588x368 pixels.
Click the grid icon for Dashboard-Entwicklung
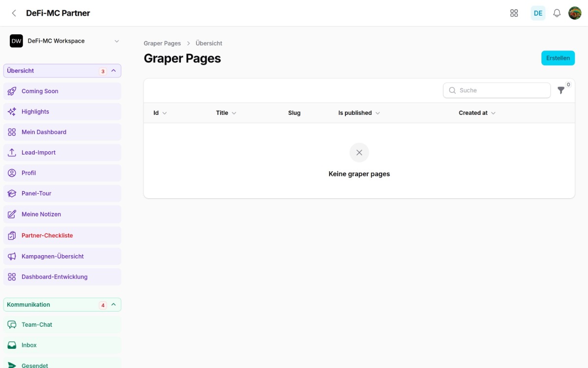coord(12,277)
